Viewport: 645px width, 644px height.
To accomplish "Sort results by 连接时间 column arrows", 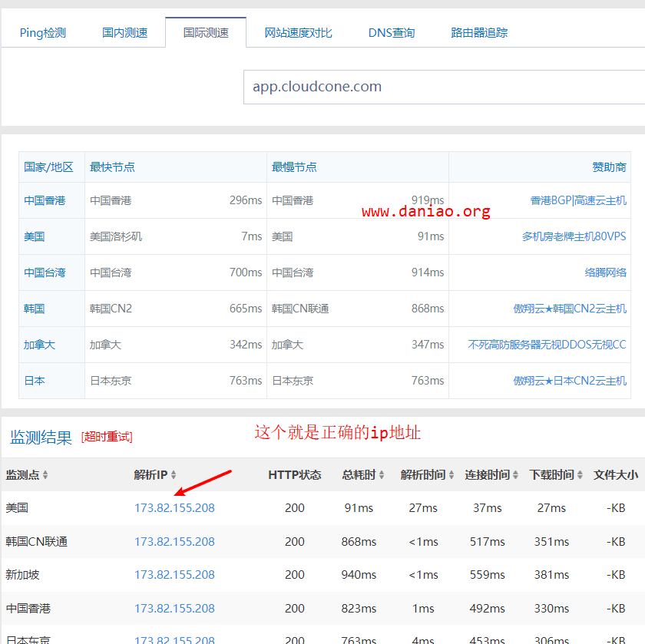I will point(515,475).
